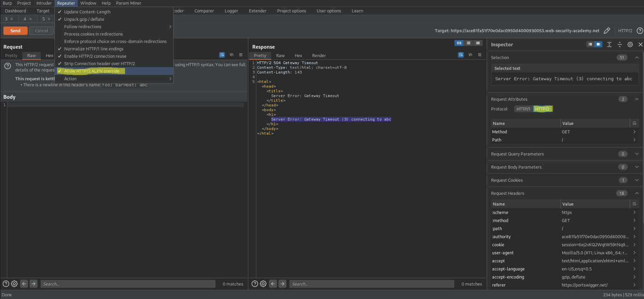Switch to the Comparer tab
The image size is (644, 299).
point(204,11)
